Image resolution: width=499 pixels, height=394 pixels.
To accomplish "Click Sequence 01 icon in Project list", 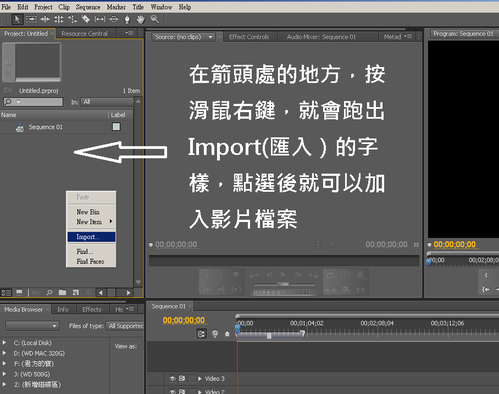I will tap(20, 127).
